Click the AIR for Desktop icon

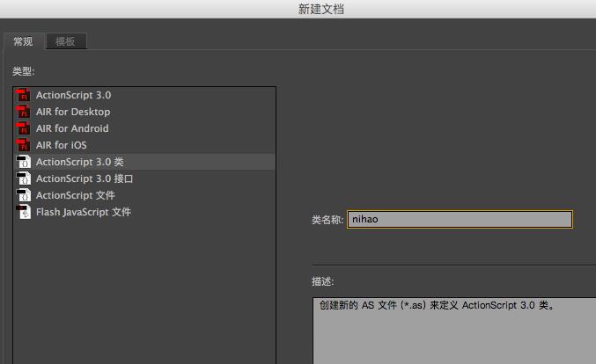point(23,112)
